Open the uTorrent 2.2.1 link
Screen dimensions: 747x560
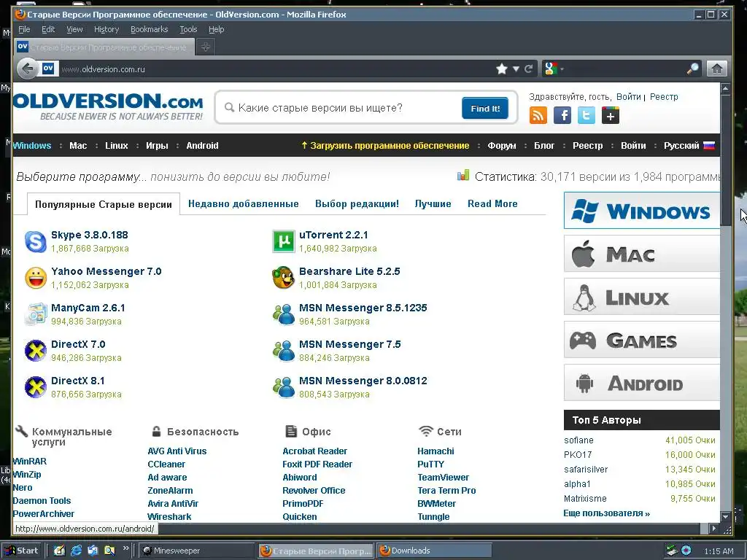tap(333, 235)
